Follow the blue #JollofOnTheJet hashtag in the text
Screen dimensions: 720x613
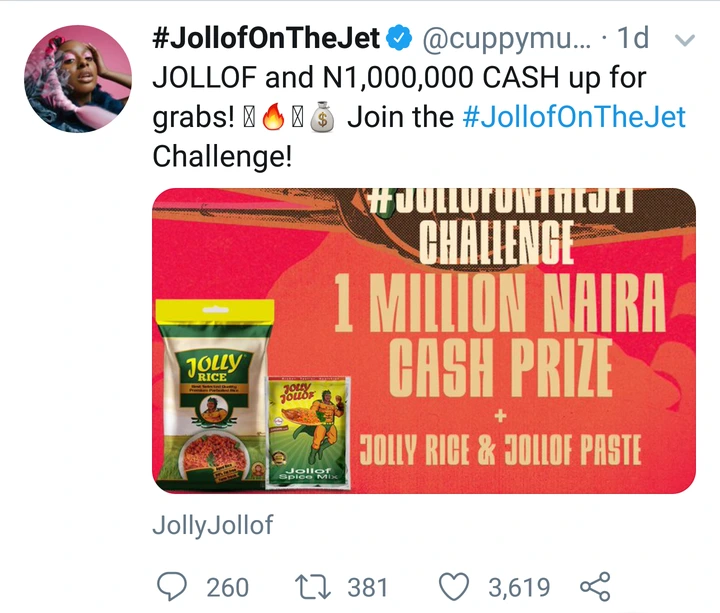pyautogui.click(x=575, y=117)
